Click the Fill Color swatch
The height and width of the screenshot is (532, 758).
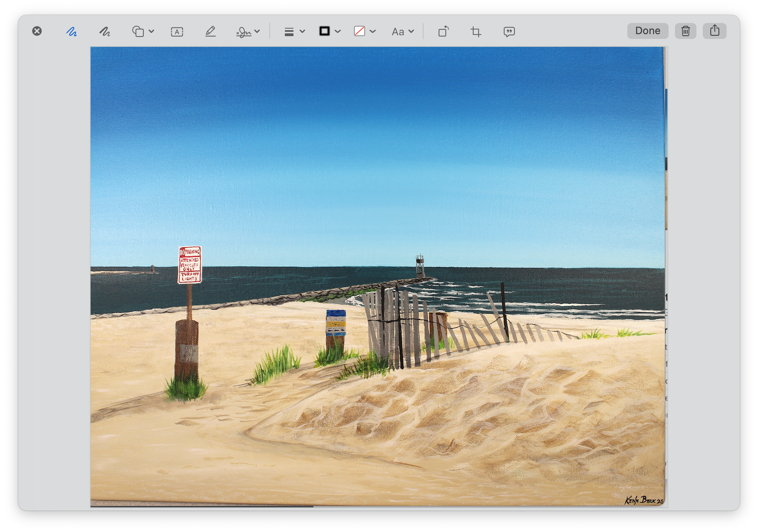(360, 31)
